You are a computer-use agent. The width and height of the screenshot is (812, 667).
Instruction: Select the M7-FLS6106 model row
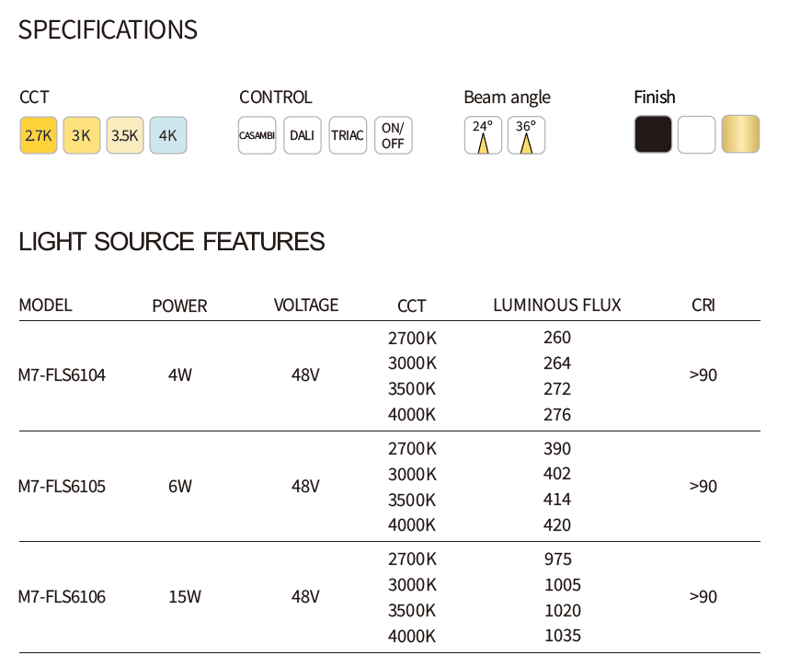click(x=63, y=597)
